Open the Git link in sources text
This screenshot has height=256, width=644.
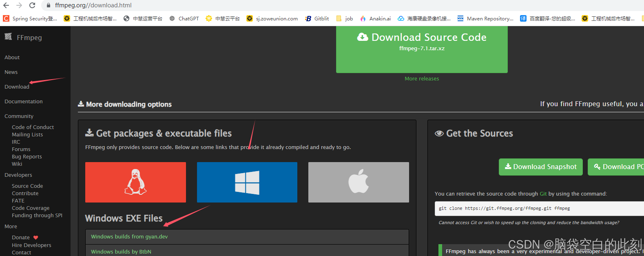(x=543, y=194)
